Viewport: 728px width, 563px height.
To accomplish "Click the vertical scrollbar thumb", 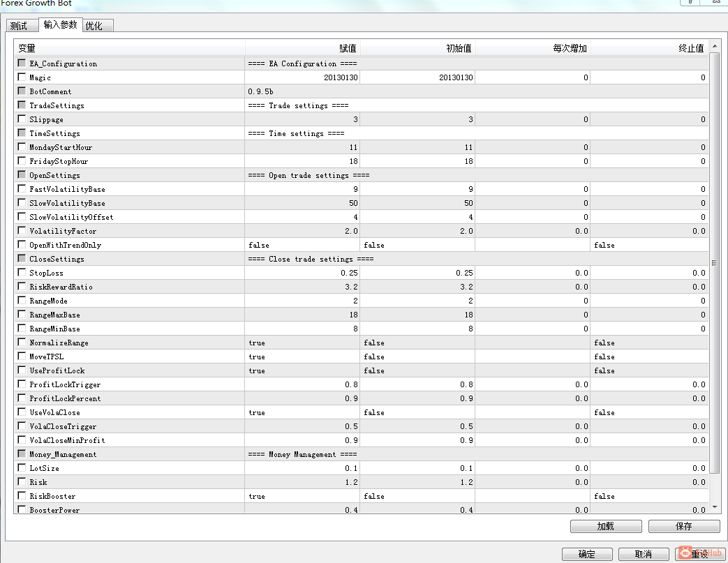I will click(x=715, y=262).
